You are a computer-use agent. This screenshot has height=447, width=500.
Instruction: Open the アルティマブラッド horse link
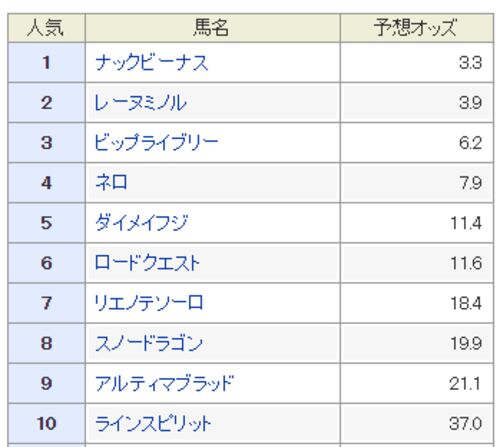[x=164, y=383]
